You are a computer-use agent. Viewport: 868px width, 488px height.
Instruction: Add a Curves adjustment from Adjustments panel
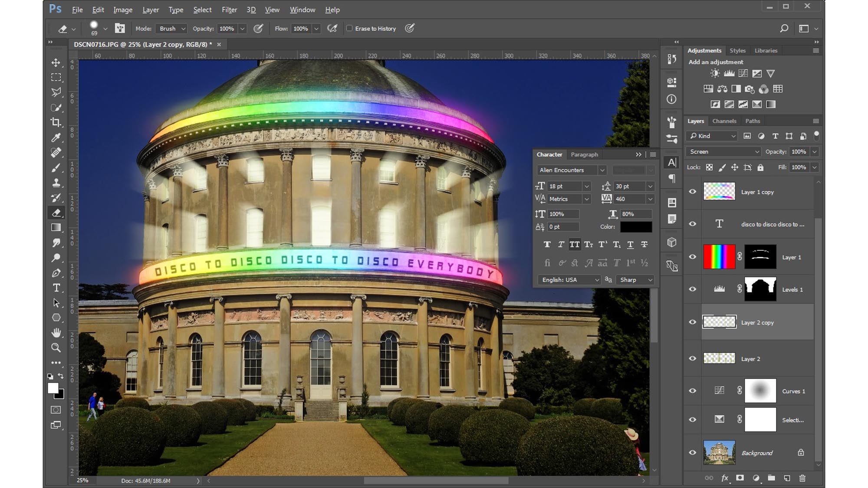click(743, 73)
